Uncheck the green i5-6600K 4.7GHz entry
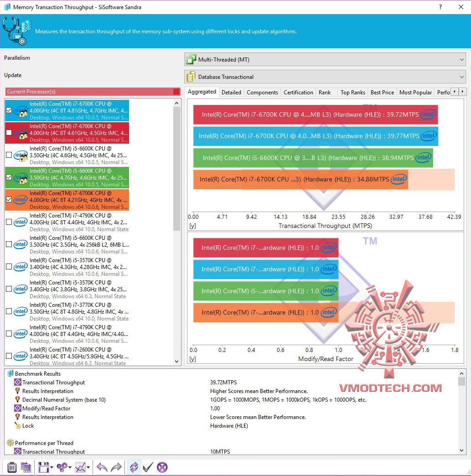This screenshot has height=476, width=471. [9, 177]
